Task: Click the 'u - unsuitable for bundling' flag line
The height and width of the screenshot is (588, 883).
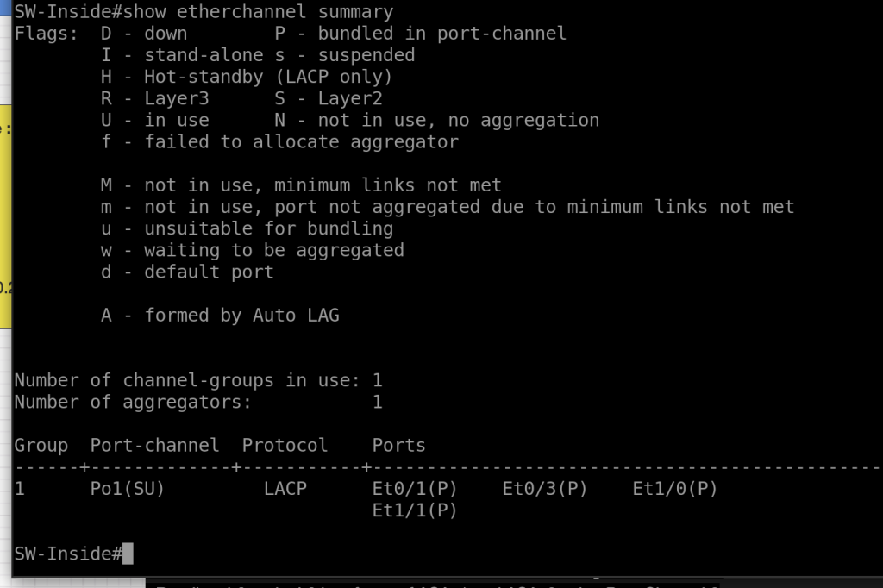Action: (x=247, y=228)
